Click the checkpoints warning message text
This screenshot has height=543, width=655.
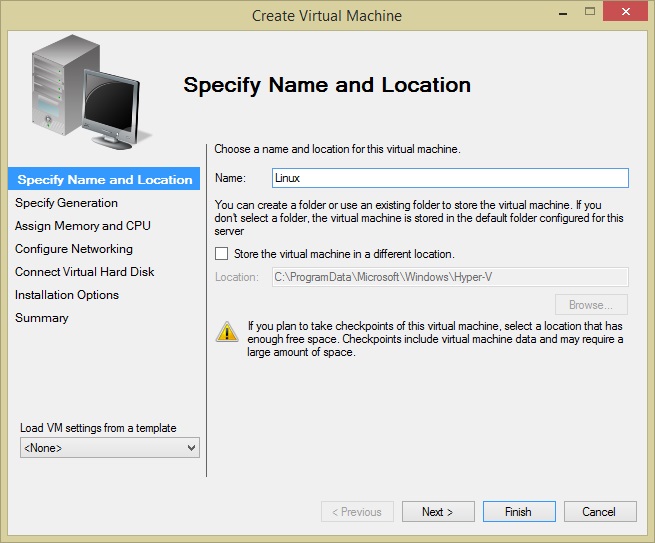pos(435,339)
